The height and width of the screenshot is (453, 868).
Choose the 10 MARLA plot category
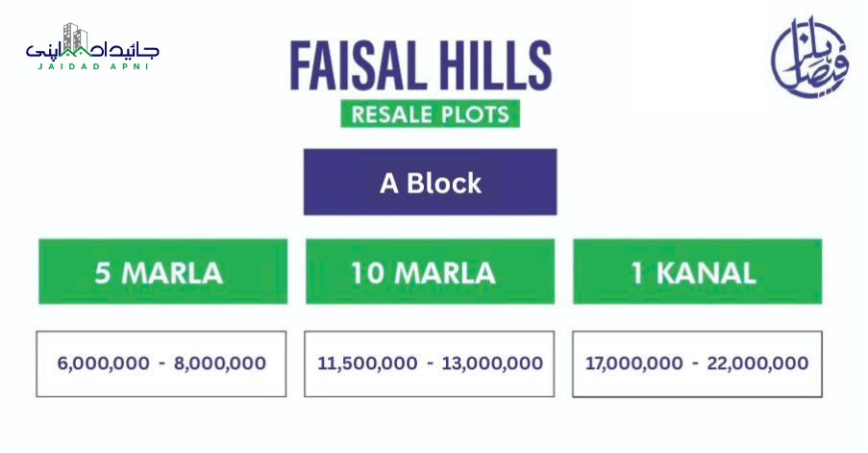(x=430, y=272)
